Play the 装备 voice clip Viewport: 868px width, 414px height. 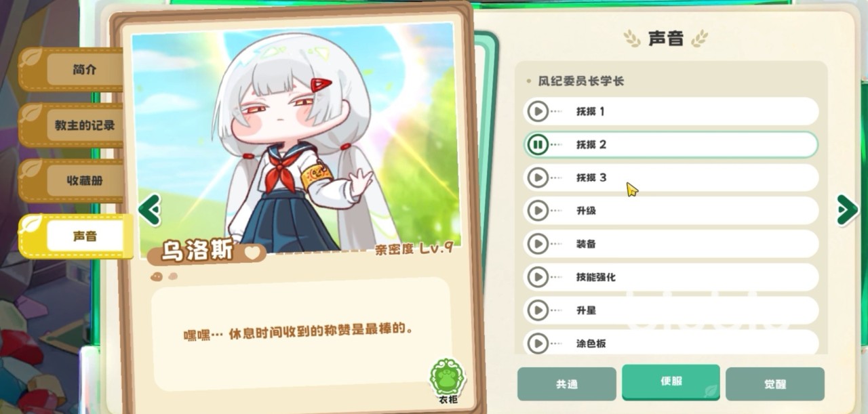pos(538,244)
